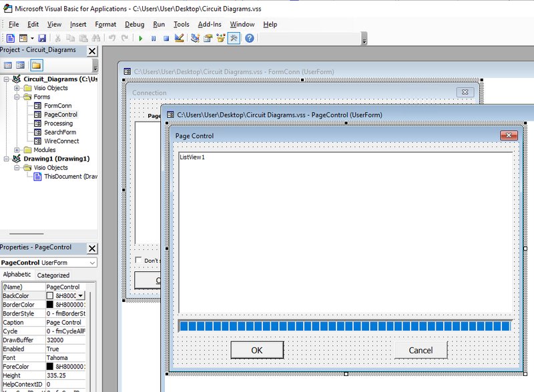Screen dimensions: 534x392
Task: Open the Tools menu
Action: [181, 25]
